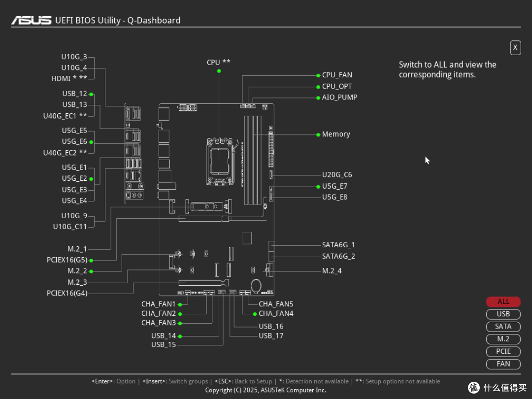This screenshot has width=532, height=399.
Task: Select the U40G_EC2 ** label
Action: (65, 153)
